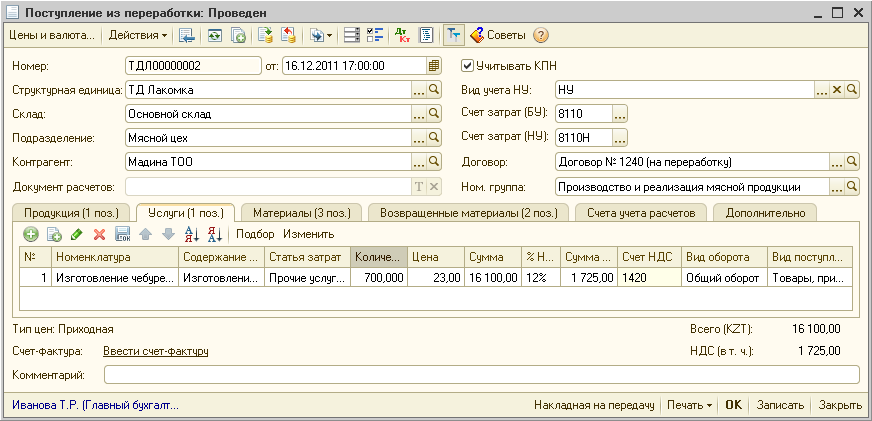872x421 pixels.
Task: Open the Продукция (1 поз.) tab
Action: point(70,212)
